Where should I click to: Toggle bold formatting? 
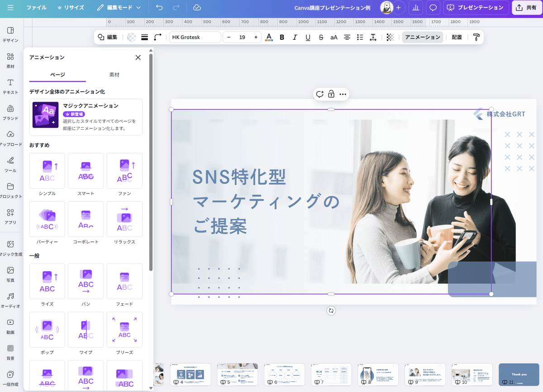(x=282, y=38)
